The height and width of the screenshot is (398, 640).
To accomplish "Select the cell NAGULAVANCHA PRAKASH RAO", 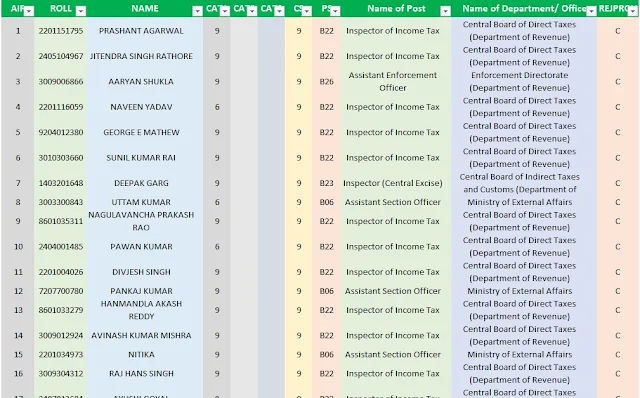I will [141, 221].
